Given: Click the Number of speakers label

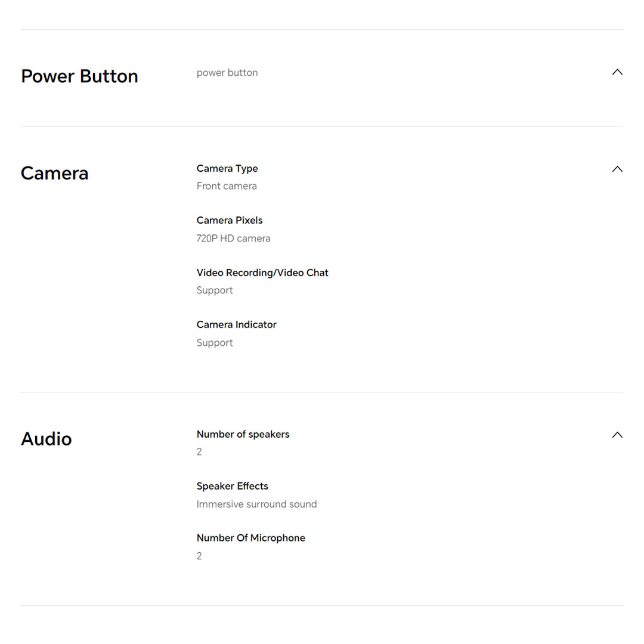Looking at the screenshot, I should point(243,435).
